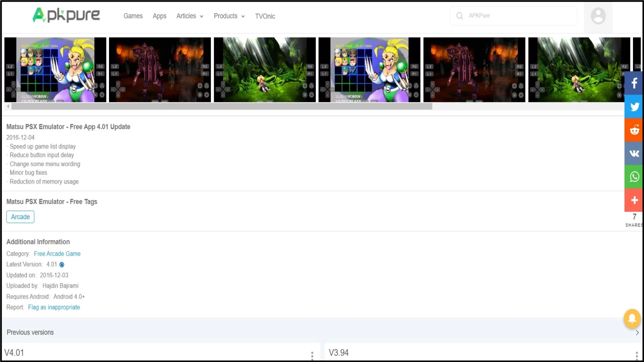Viewport: 644px width, 362px height.
Task: Open the Apps menu item
Action: tap(159, 16)
